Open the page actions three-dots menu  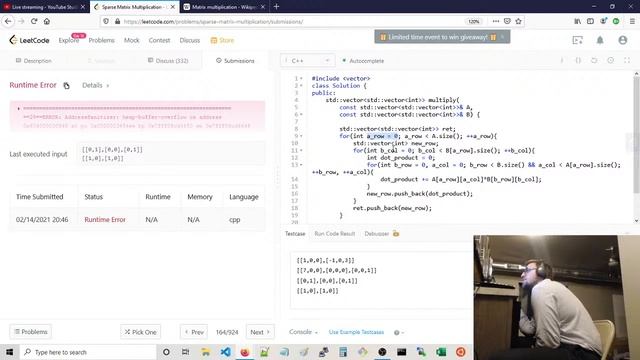pyautogui.click(x=496, y=21)
